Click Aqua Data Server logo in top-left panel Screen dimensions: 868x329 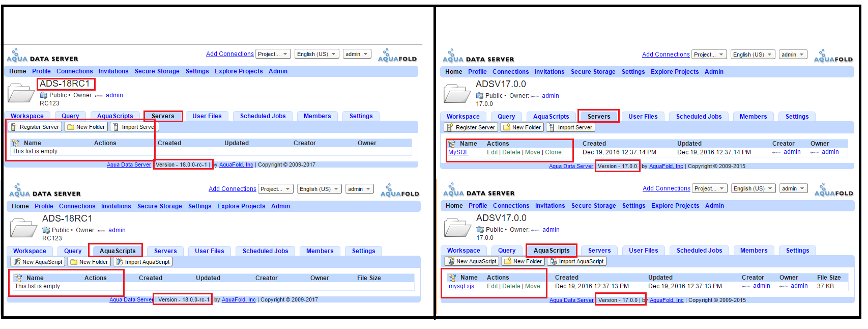pyautogui.click(x=42, y=56)
